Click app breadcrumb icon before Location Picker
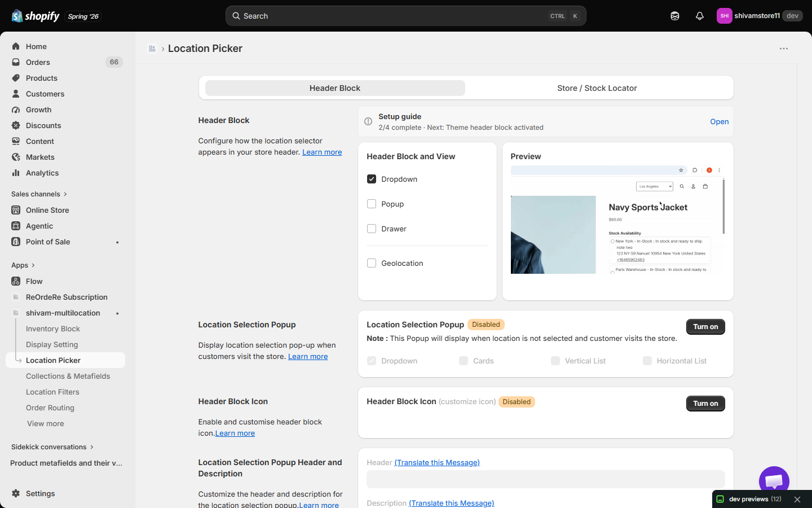812x508 pixels. click(152, 49)
